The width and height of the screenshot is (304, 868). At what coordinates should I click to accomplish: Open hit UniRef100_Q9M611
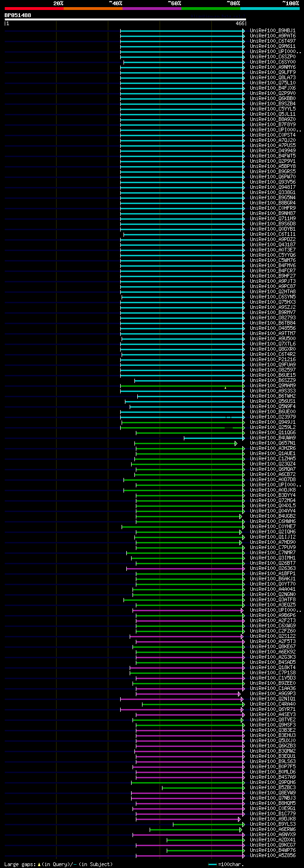(x=273, y=46)
